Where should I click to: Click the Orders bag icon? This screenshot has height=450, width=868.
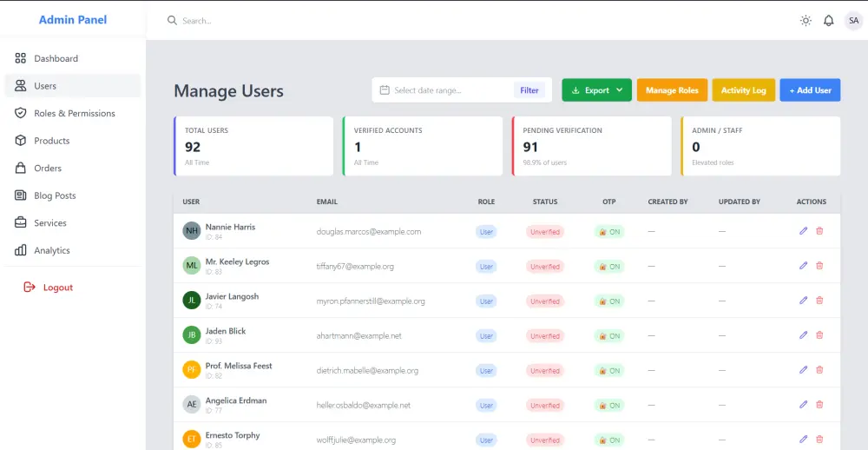point(21,168)
